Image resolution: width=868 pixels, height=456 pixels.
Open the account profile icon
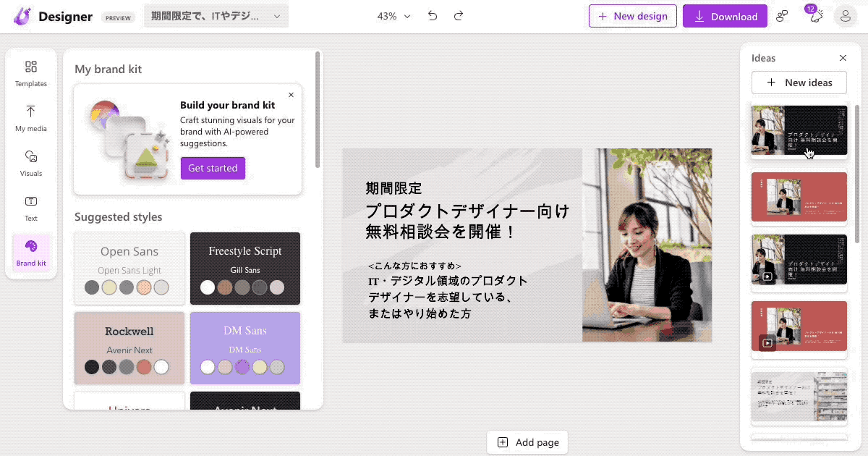pos(845,15)
